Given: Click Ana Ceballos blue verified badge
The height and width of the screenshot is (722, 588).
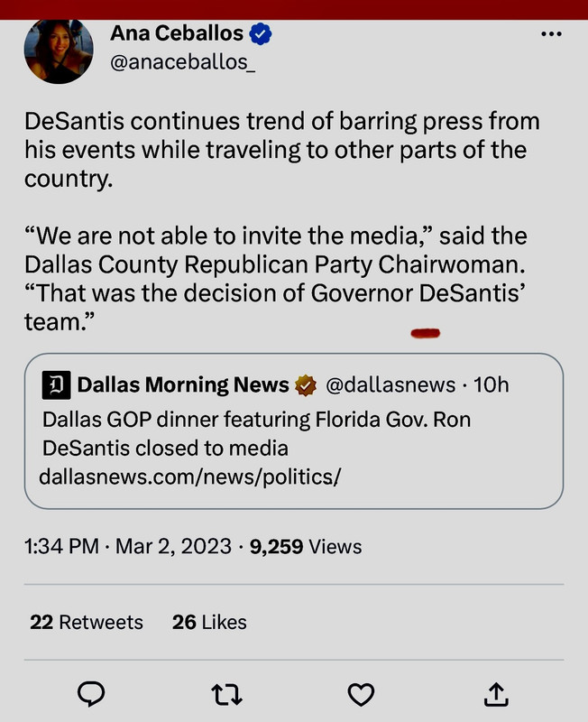Looking at the screenshot, I should [x=262, y=34].
